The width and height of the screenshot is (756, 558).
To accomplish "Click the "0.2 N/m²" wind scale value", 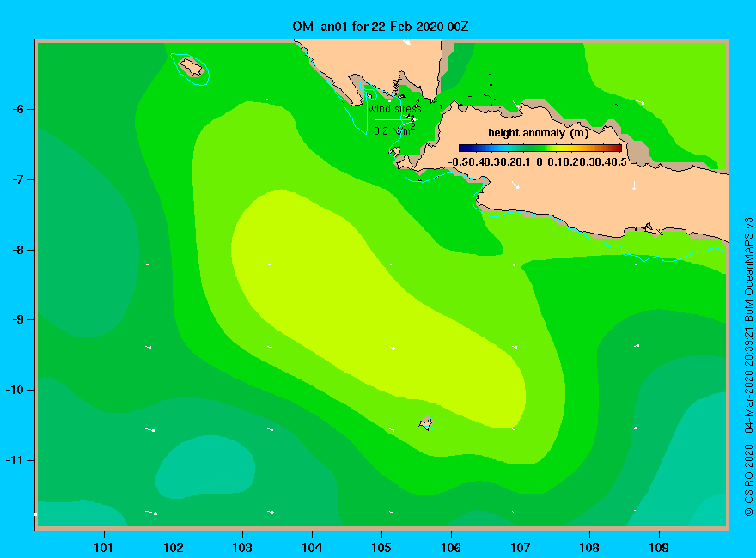I will (394, 130).
